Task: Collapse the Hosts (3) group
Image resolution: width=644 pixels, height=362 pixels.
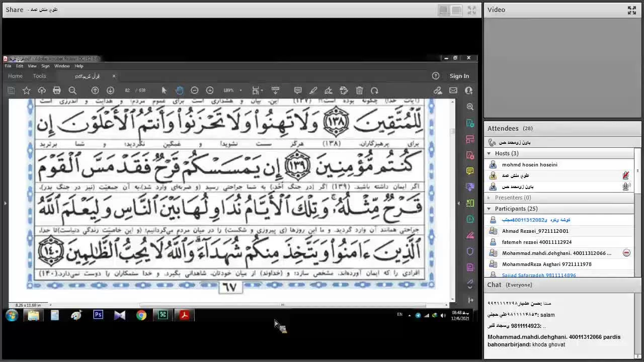Action: (x=489, y=153)
